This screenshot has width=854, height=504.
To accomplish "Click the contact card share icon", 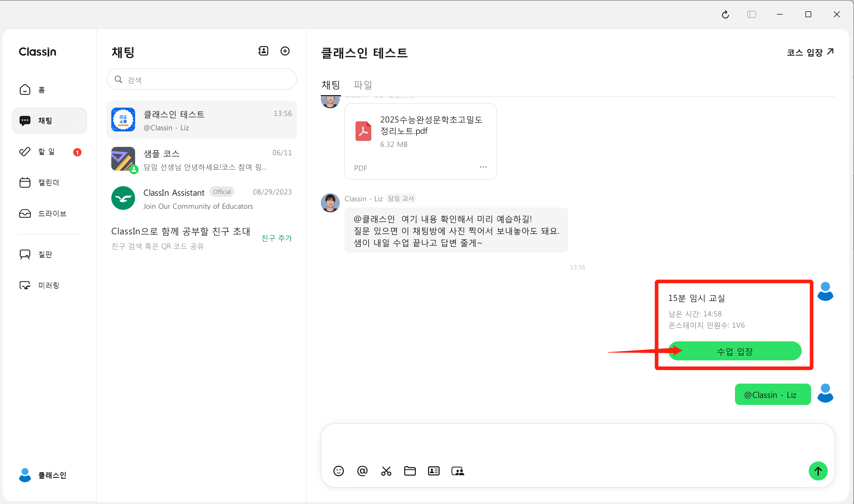I will coord(434,471).
